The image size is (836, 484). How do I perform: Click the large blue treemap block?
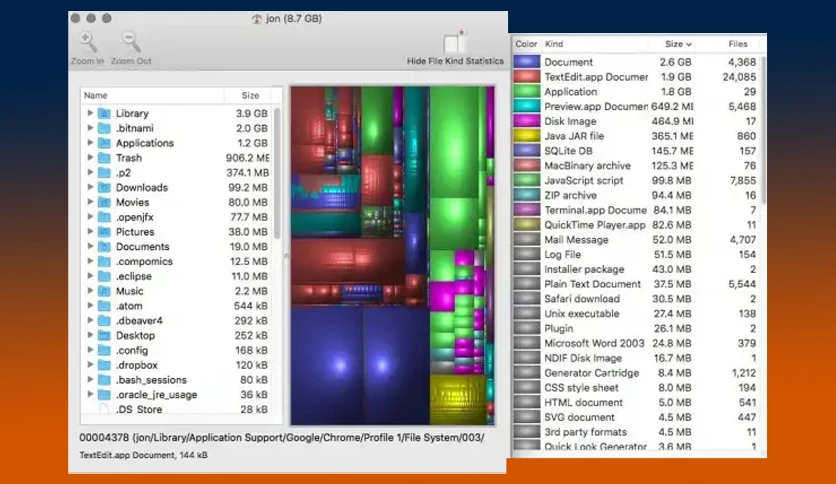pyautogui.click(x=326, y=366)
